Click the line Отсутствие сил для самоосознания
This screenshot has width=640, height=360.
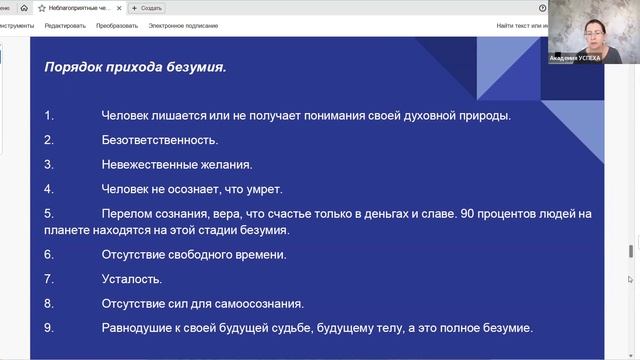(202, 304)
